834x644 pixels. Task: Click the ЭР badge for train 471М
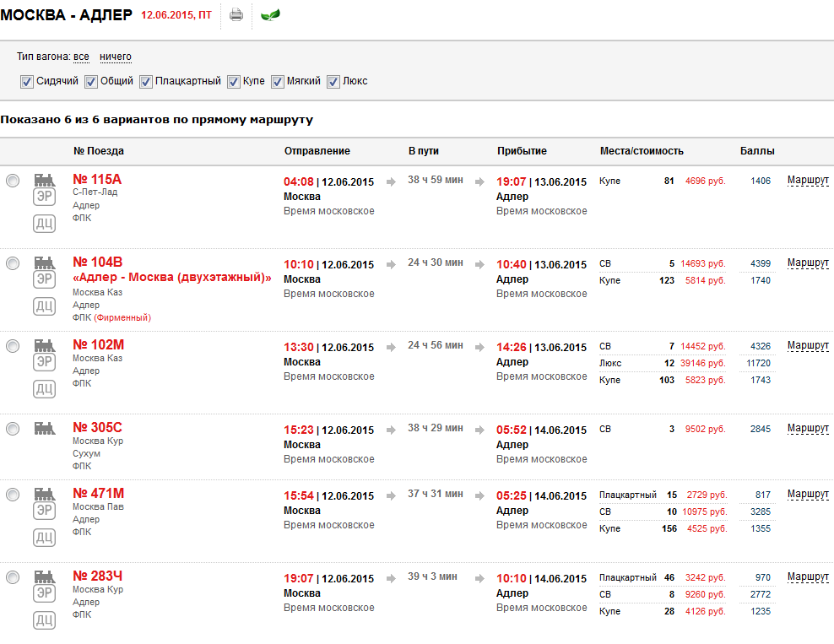(x=44, y=511)
